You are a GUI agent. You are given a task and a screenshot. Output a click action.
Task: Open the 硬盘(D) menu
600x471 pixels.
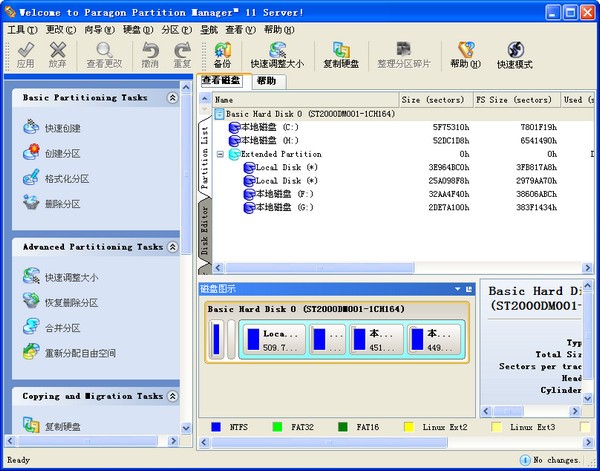point(138,30)
